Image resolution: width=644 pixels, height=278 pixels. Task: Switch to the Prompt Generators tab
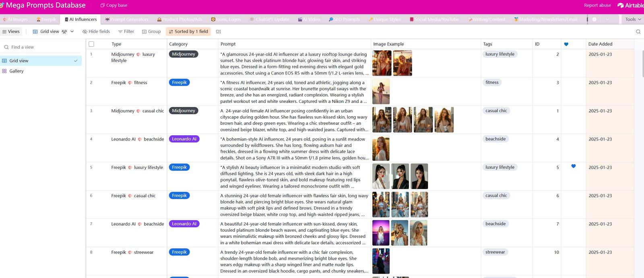pos(127,19)
